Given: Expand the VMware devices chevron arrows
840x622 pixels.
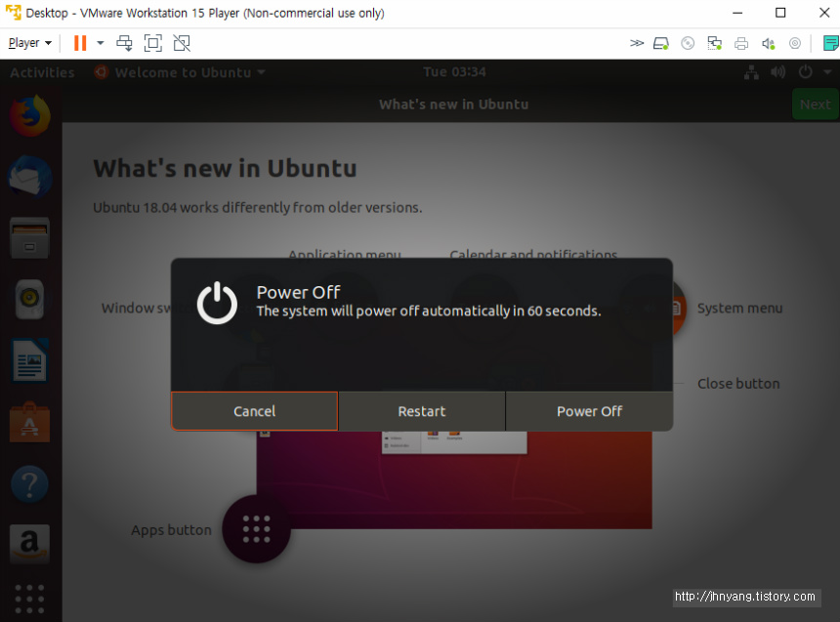Looking at the screenshot, I should point(637,43).
